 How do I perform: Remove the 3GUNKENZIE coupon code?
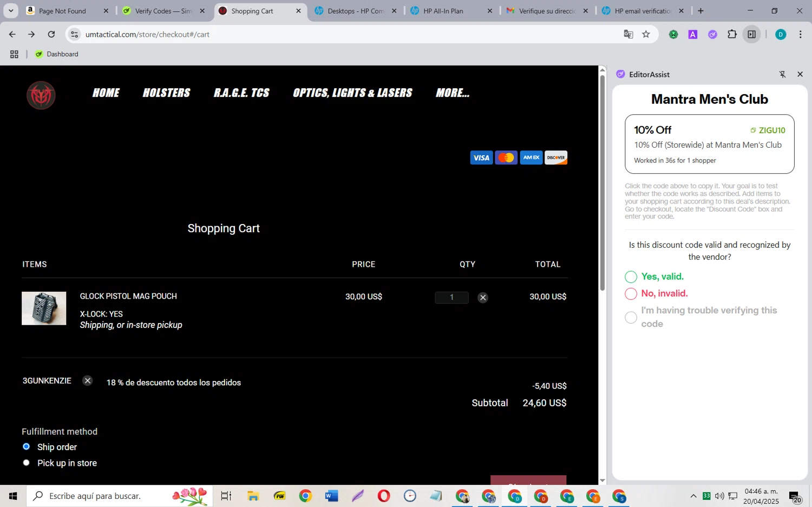[87, 381]
